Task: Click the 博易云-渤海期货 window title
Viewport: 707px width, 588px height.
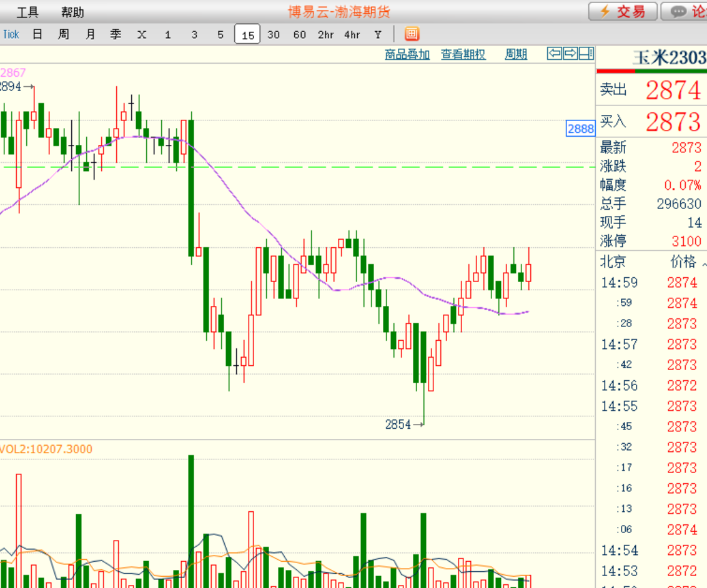Action: tap(339, 12)
